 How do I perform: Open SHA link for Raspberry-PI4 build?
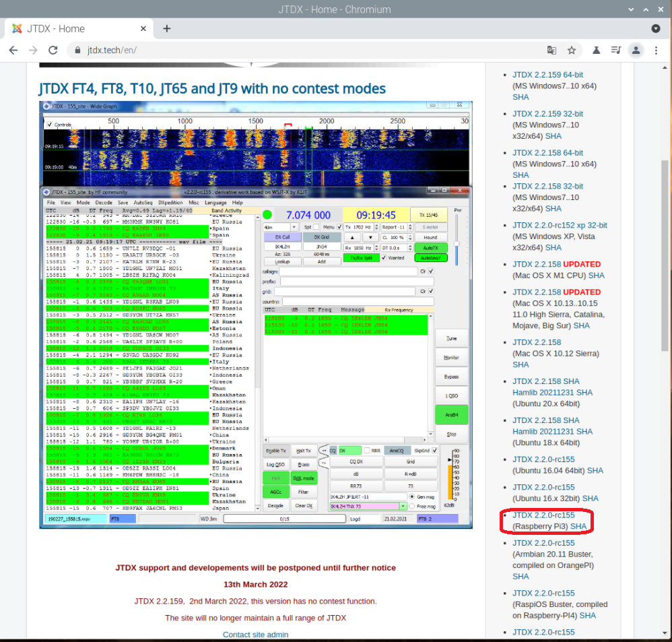pyautogui.click(x=588, y=616)
